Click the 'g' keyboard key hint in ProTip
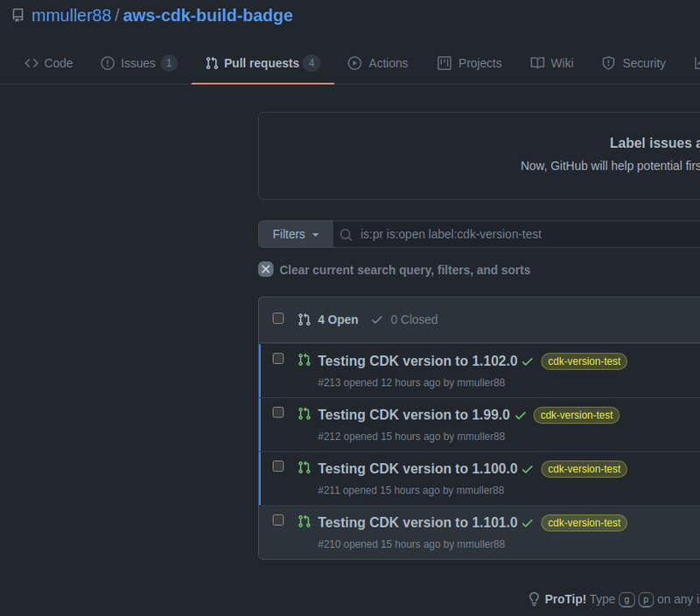This screenshot has width=700, height=616. click(626, 599)
